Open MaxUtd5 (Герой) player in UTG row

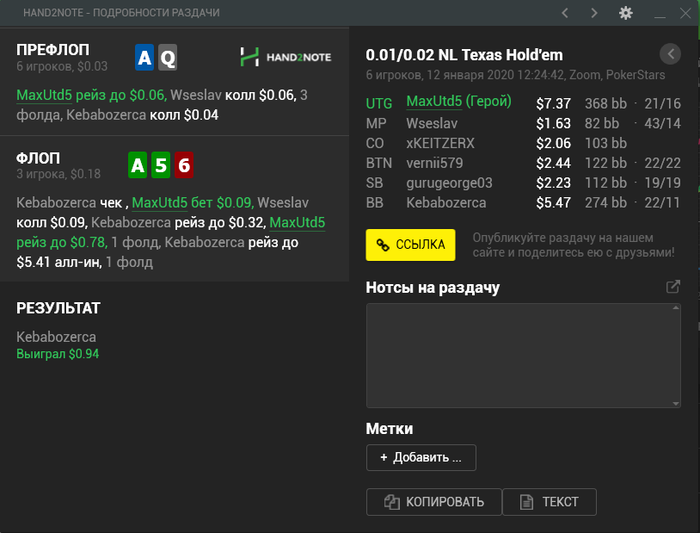(458, 102)
